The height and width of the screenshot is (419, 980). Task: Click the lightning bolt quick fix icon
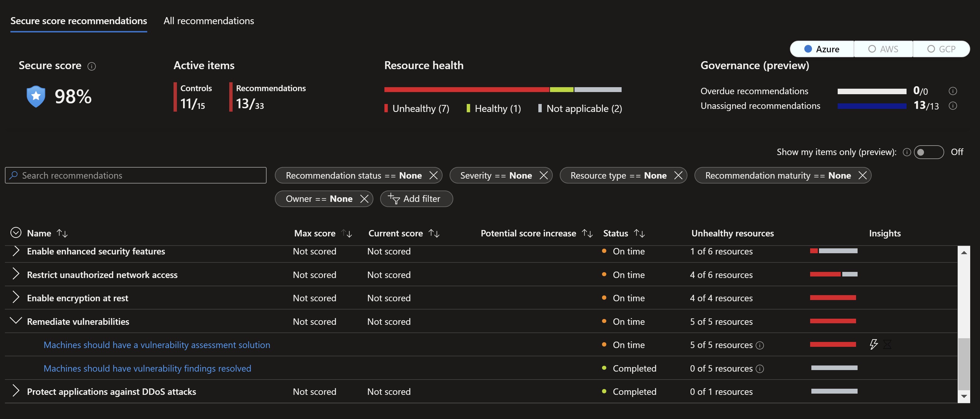point(873,344)
